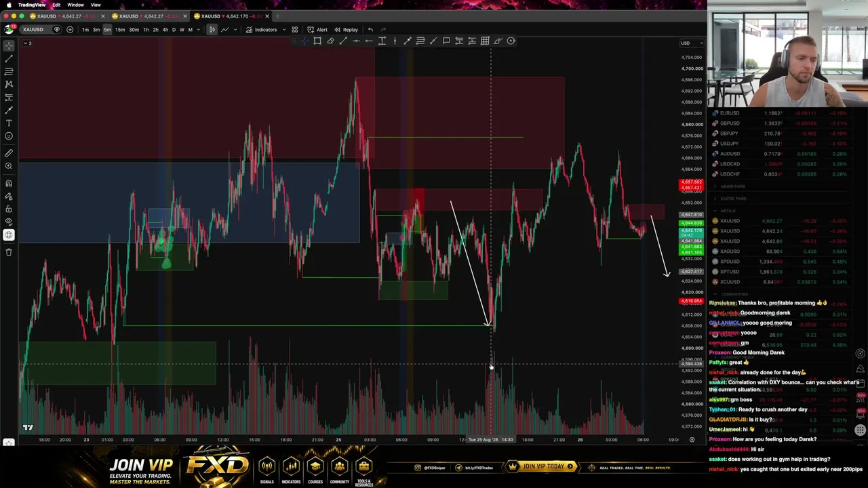Viewport: 868px width, 488px height.
Task: Add symbol with compare plus icon
Action: [70, 30]
